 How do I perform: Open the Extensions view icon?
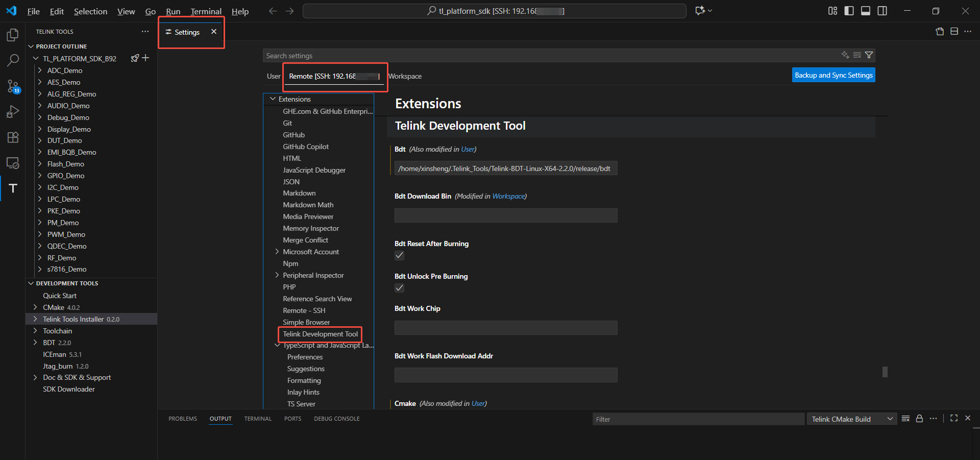coord(13,137)
